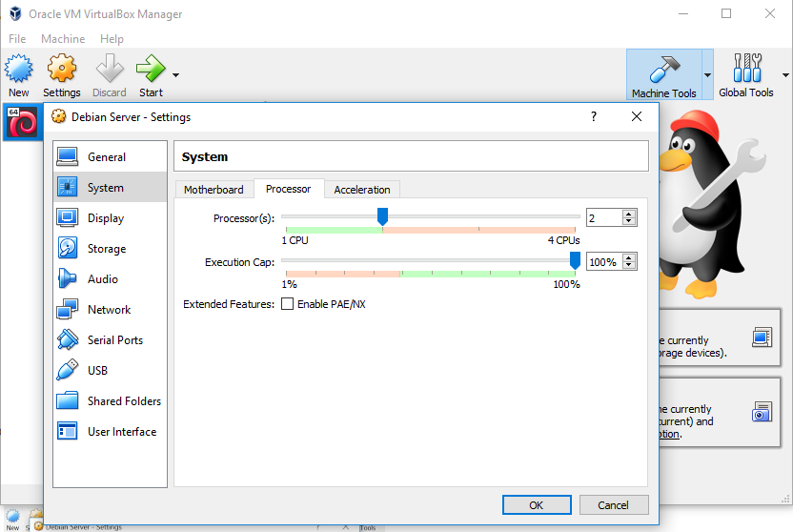Switch to the Processor tab
Image resolution: width=793 pixels, height=532 pixels.
(288, 189)
